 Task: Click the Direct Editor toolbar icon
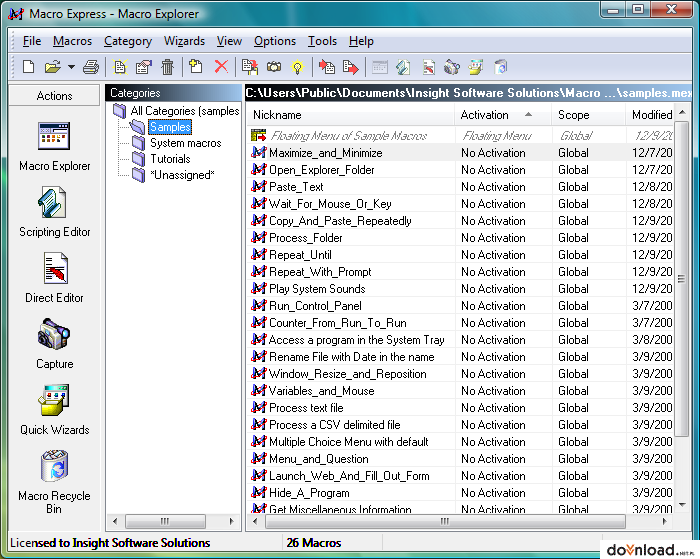[x=429, y=67]
